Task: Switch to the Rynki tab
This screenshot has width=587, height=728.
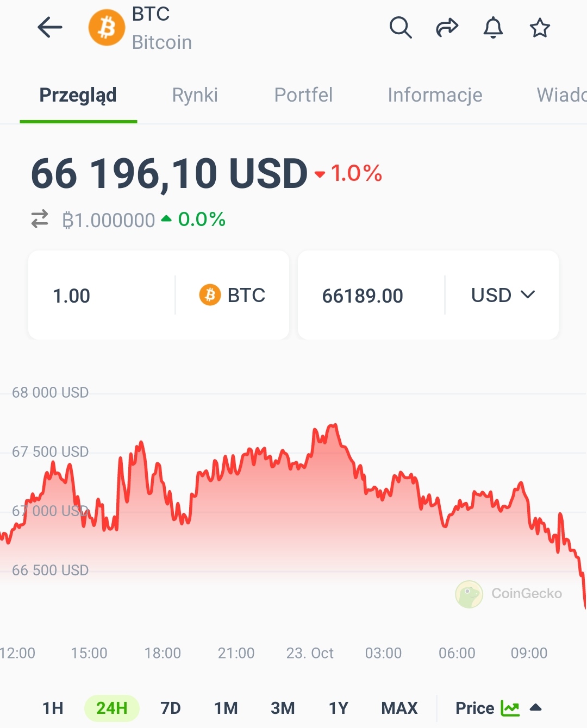Action: [x=195, y=95]
